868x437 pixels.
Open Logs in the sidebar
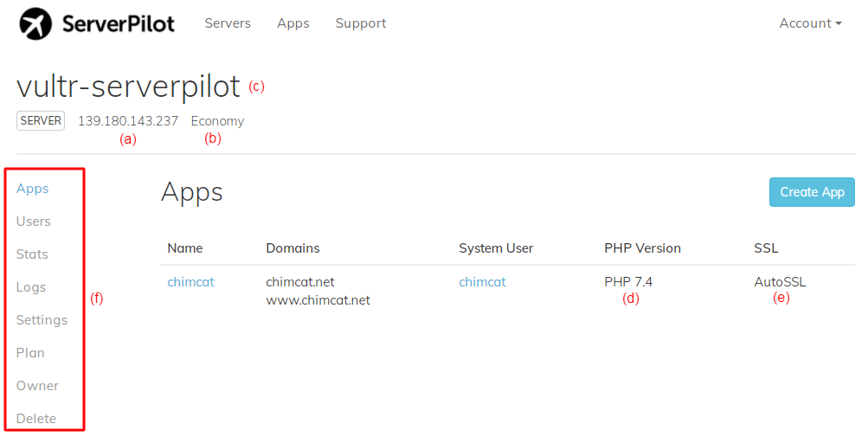tap(31, 287)
